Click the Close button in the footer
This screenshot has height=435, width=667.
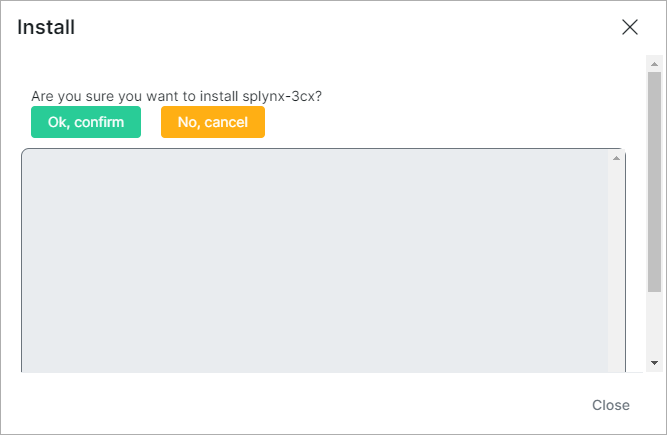[x=610, y=405]
